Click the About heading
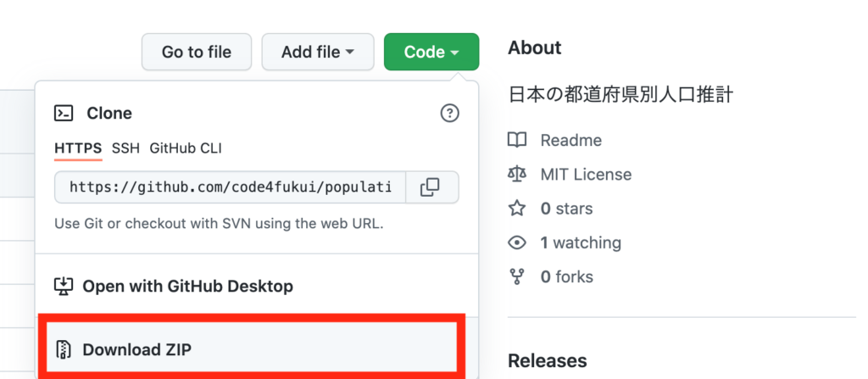 point(534,47)
